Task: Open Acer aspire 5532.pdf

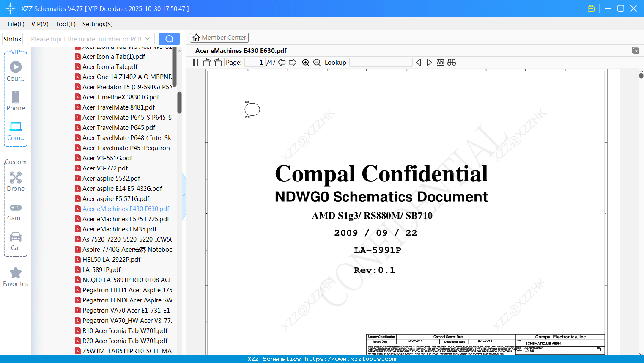Action: (107, 179)
